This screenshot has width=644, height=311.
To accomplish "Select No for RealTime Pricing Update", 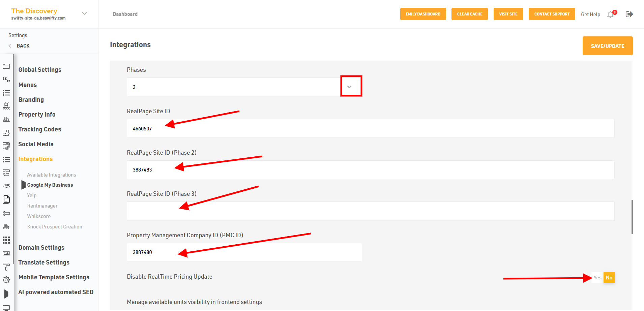I will (609, 278).
